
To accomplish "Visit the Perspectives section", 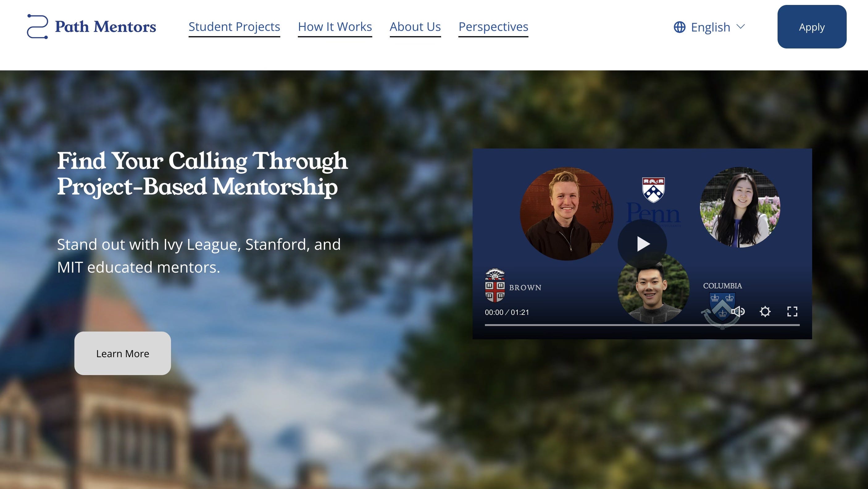I will point(493,27).
